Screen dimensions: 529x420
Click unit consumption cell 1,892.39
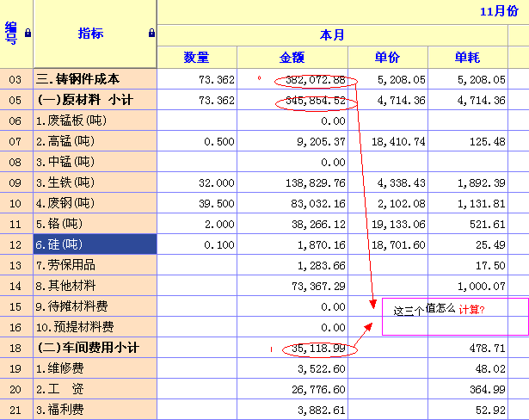[468, 182]
